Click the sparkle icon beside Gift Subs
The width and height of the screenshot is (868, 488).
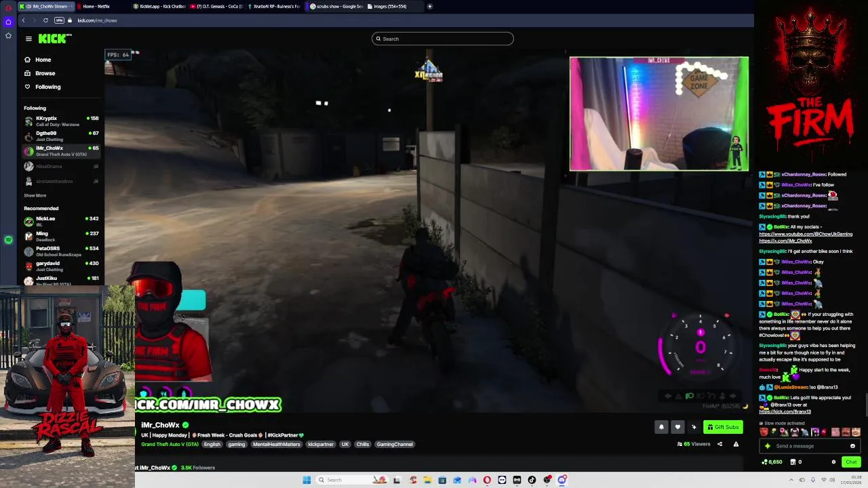tap(694, 427)
